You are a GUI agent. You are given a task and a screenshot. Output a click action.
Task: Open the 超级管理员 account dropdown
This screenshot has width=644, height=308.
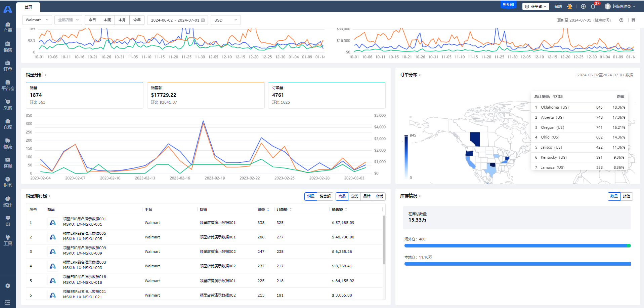point(620,6)
